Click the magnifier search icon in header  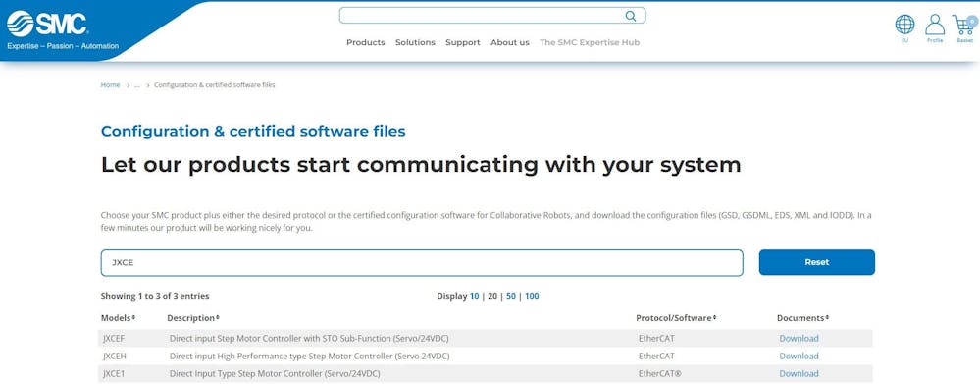(x=631, y=16)
